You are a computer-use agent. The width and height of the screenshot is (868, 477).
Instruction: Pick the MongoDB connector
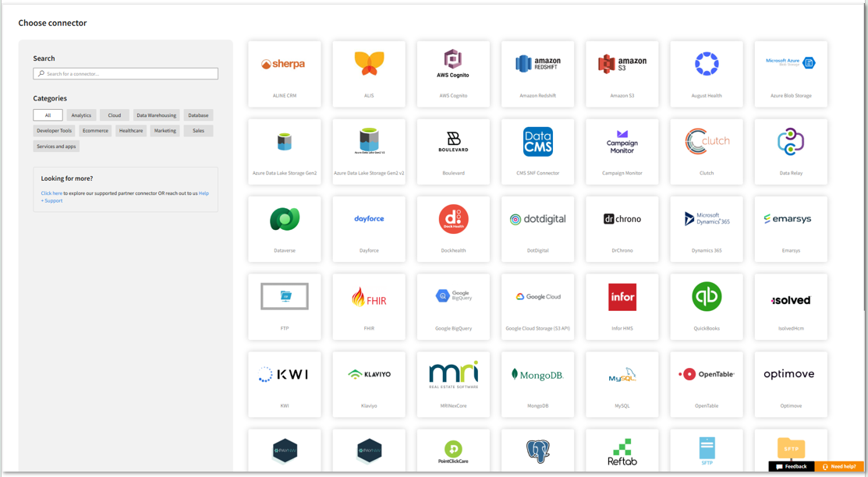(537, 375)
